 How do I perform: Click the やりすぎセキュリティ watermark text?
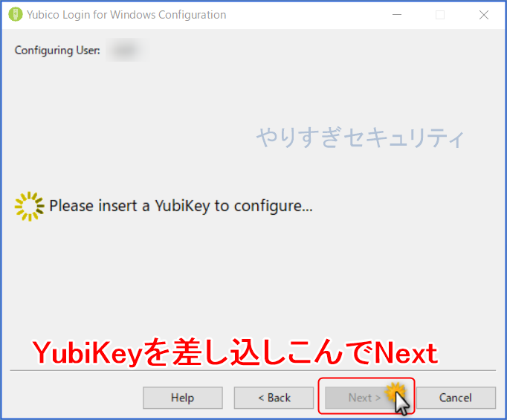361,138
